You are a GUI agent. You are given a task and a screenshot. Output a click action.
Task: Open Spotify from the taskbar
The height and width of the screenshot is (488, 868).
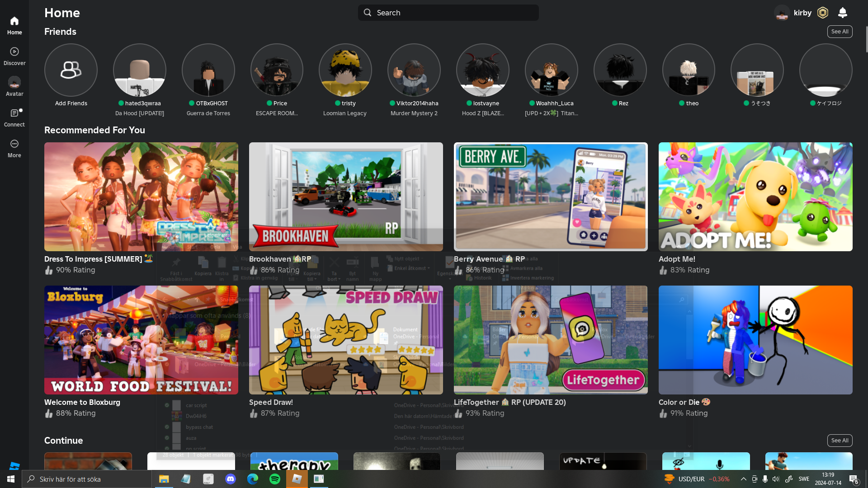[275, 479]
